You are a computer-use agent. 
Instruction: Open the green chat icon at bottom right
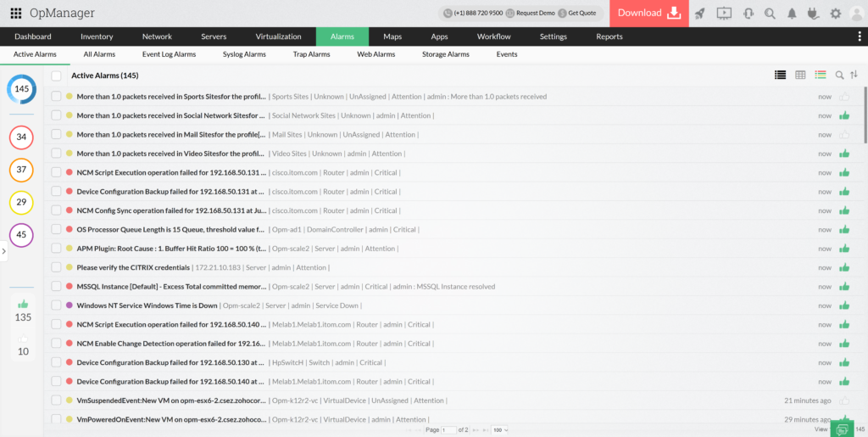pos(841,429)
